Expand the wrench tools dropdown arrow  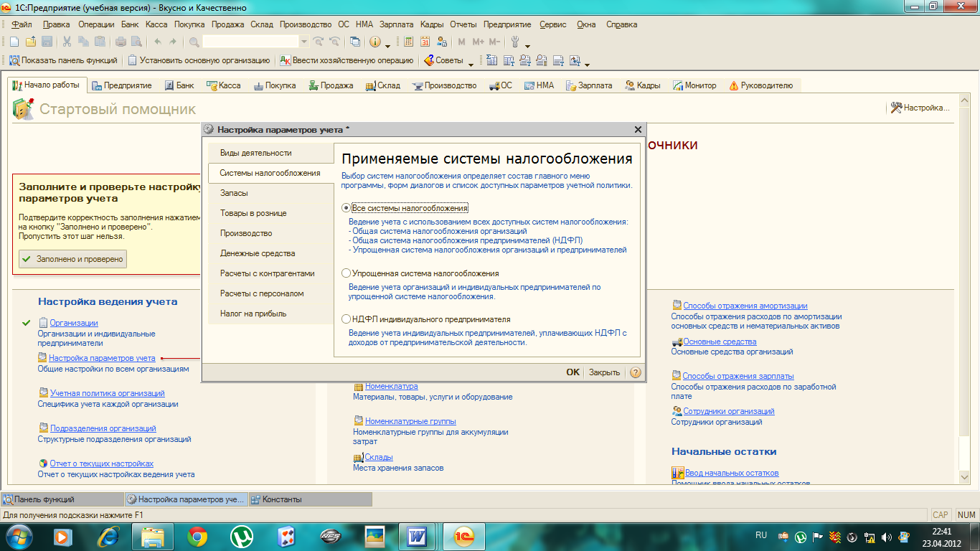click(x=527, y=45)
